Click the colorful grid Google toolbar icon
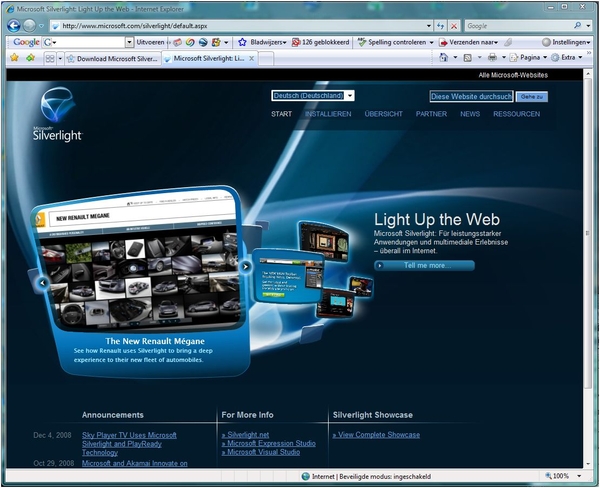Screen dimensions: 600x488 point(216,42)
